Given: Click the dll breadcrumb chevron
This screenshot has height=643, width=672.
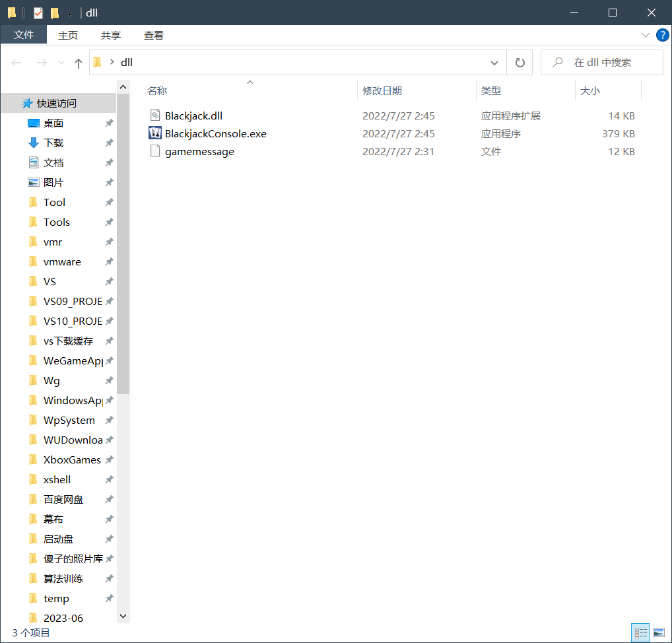Looking at the screenshot, I should [112, 62].
